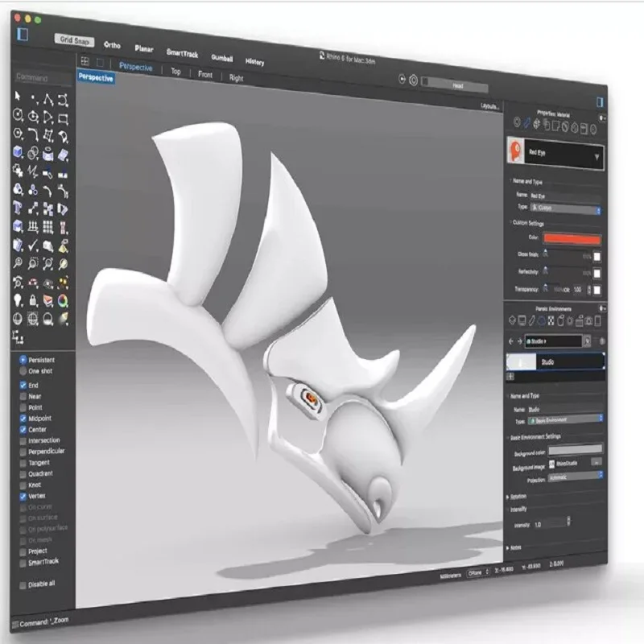Viewport: 644px width, 644px height.
Task: Adjust the Gloss finish slider handle
Action: (546, 253)
